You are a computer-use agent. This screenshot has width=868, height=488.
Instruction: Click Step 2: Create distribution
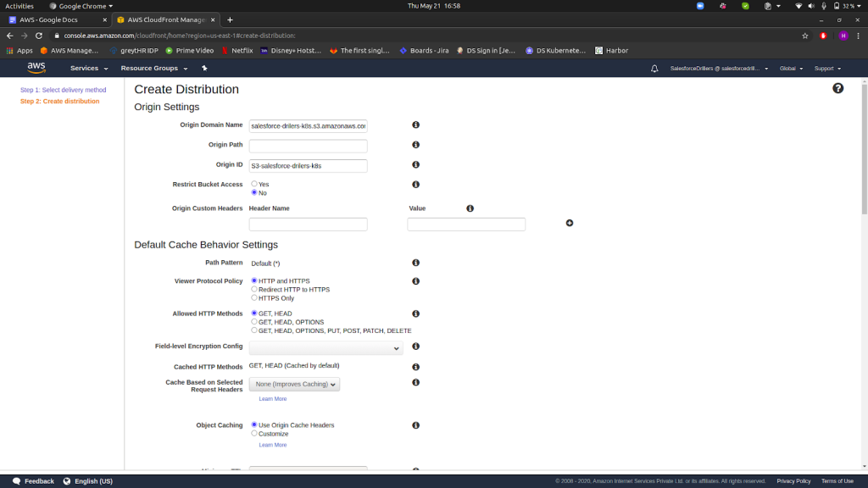point(60,102)
